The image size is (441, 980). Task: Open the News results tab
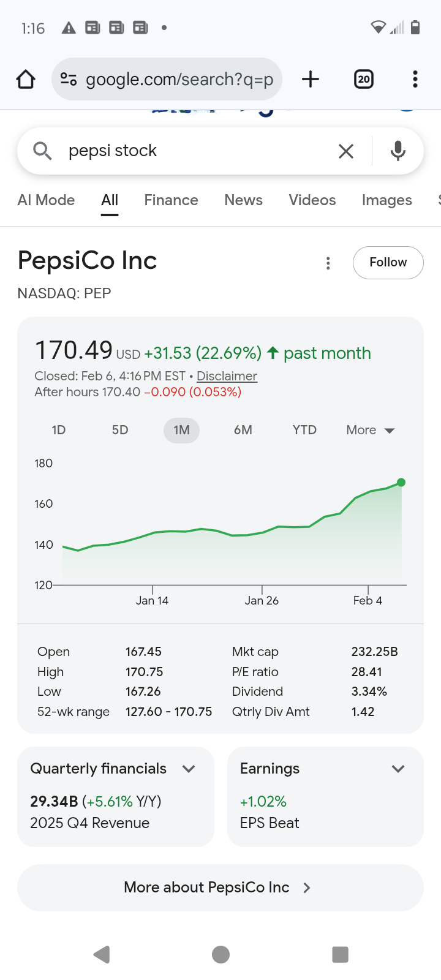tap(243, 200)
